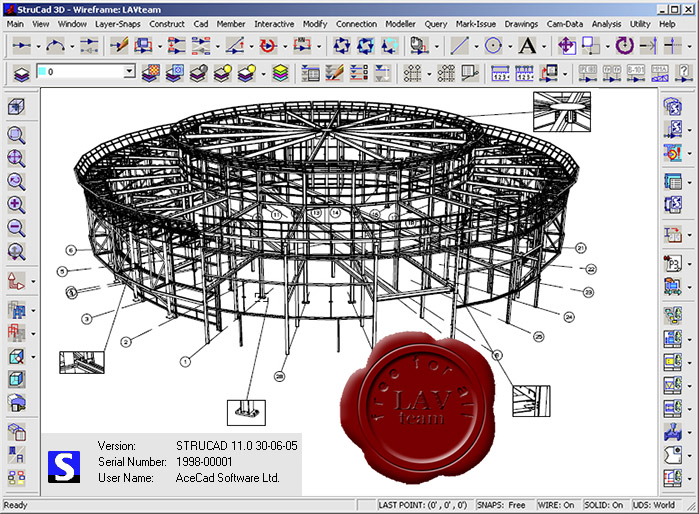The height and width of the screenshot is (514, 699).
Task: Switch UCS: World in status bar
Action: click(654, 505)
